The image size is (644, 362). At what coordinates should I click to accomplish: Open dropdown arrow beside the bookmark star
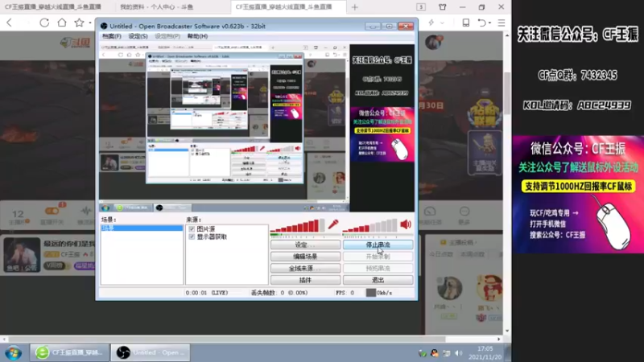[90, 23]
